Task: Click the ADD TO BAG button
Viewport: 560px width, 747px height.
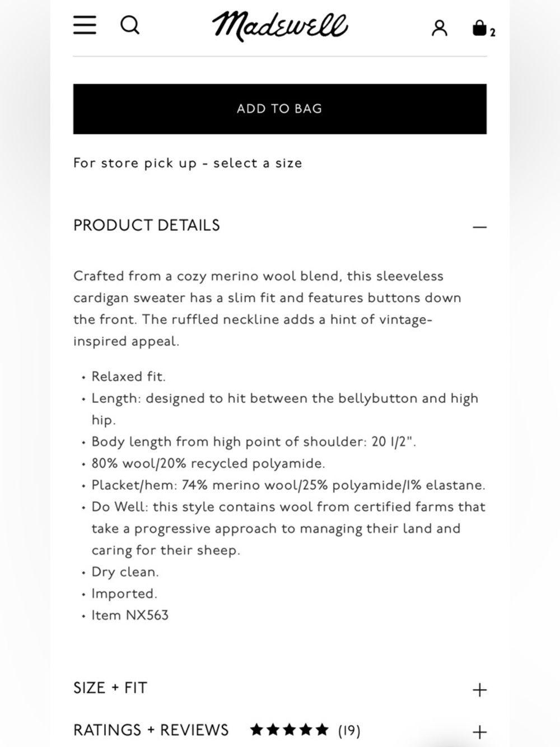Action: click(279, 109)
